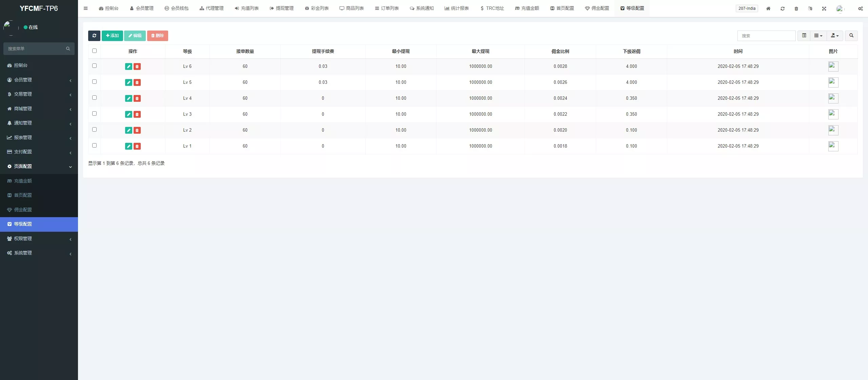Open the gears settings icon top-right
The width and height of the screenshot is (868, 380).
click(860, 8)
